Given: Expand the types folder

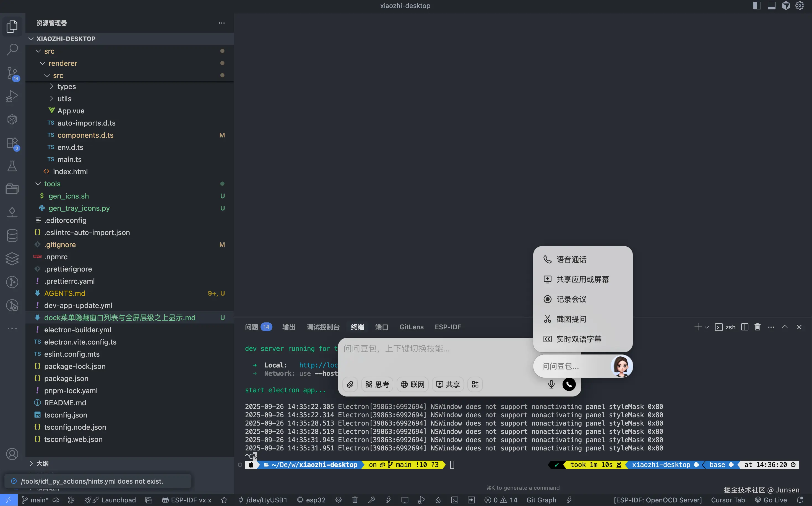Looking at the screenshot, I should pos(66,86).
